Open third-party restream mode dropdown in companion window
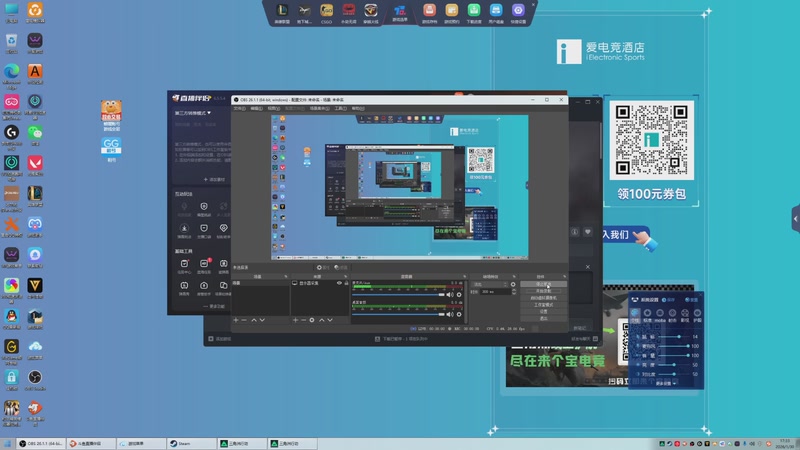Viewport: 800px width, 450px height. tap(193, 113)
